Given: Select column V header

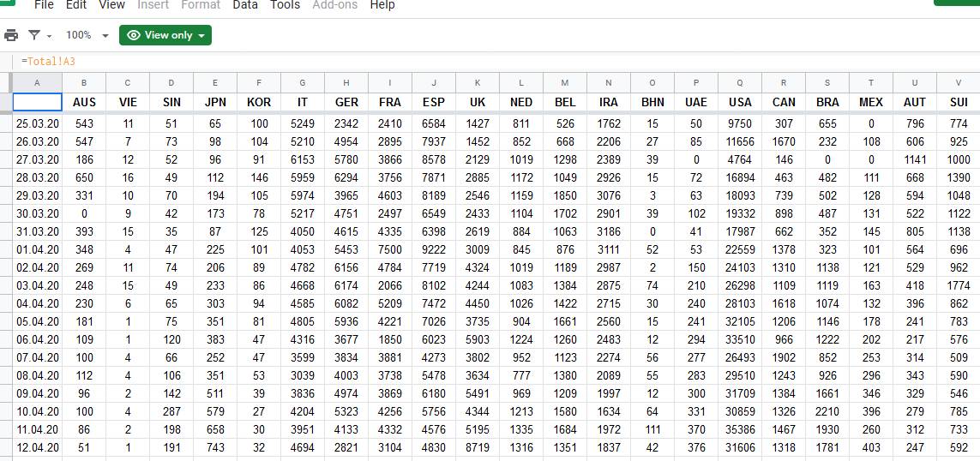Looking at the screenshot, I should pyautogui.click(x=959, y=82).
